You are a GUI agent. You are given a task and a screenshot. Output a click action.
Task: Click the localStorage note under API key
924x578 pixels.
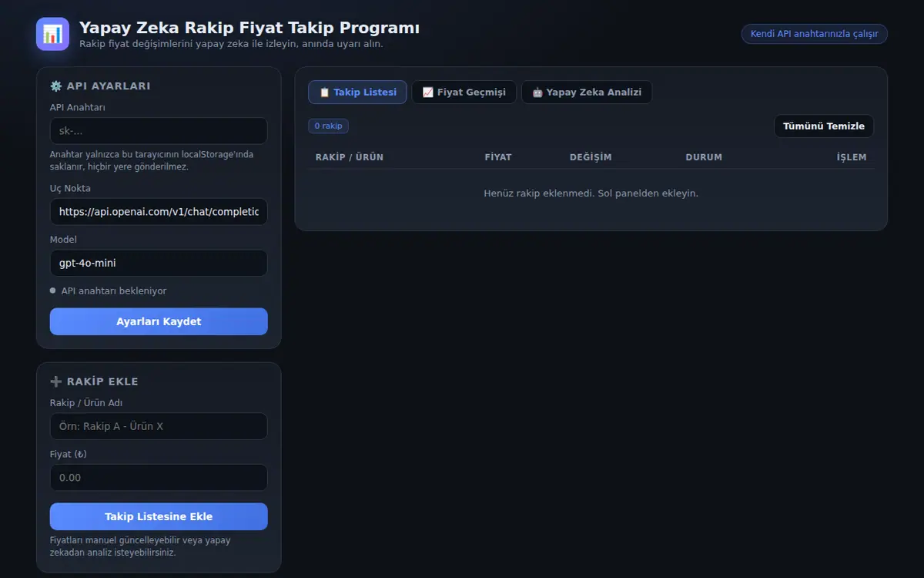pos(152,160)
